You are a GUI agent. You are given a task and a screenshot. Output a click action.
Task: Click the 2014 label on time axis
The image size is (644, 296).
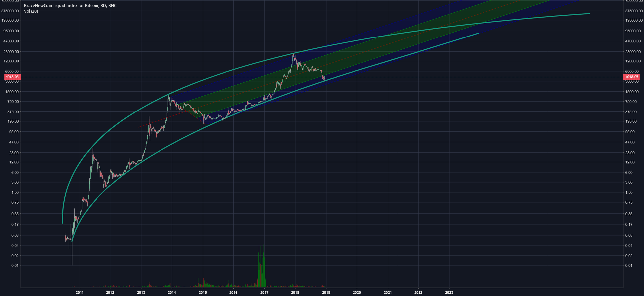[x=172, y=292]
